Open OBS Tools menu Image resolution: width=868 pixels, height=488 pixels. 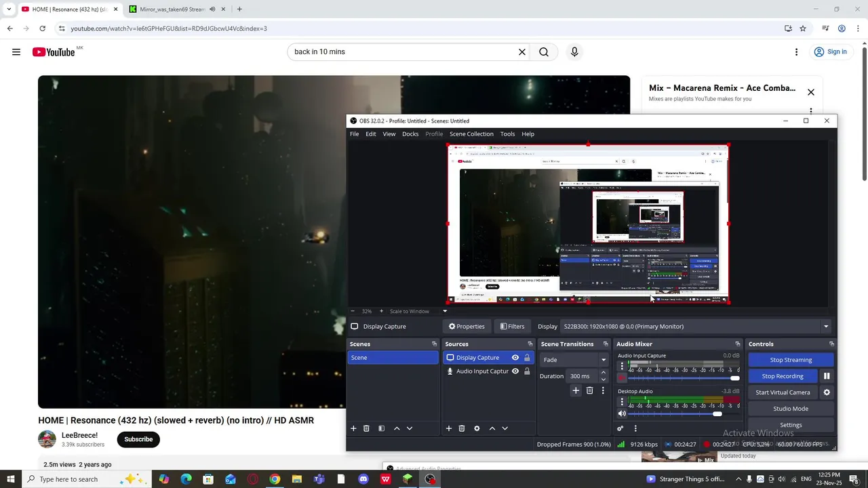point(507,134)
